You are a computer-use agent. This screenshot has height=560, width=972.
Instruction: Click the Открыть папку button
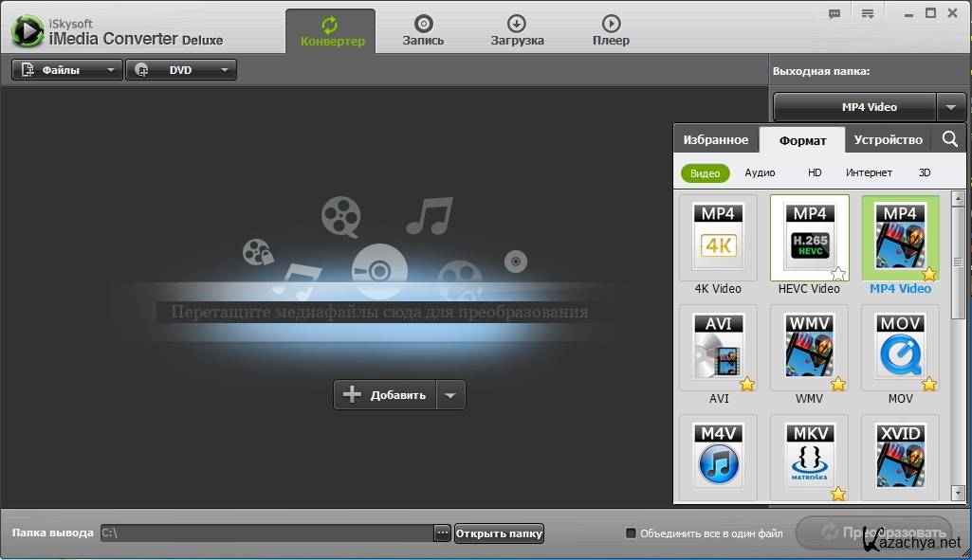(499, 533)
